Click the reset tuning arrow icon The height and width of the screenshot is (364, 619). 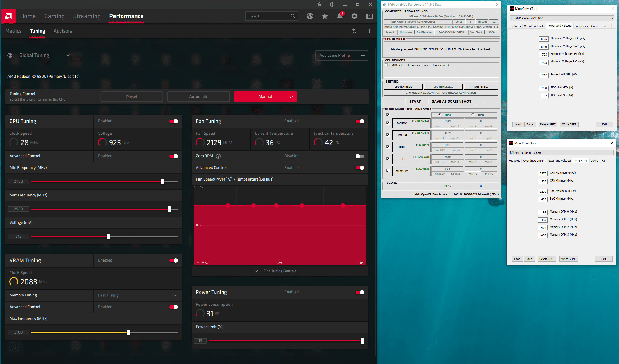354,31
